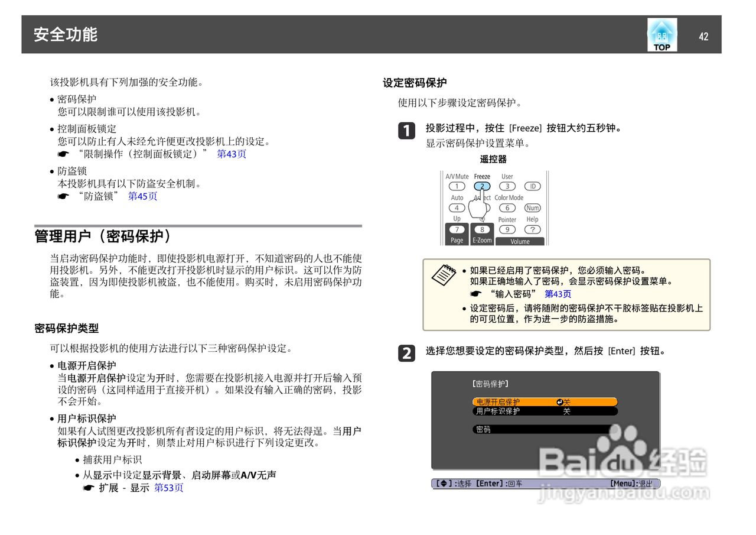756x535 pixels.
Task: Click the pointing hand before “限制操作”
Action: point(63,154)
